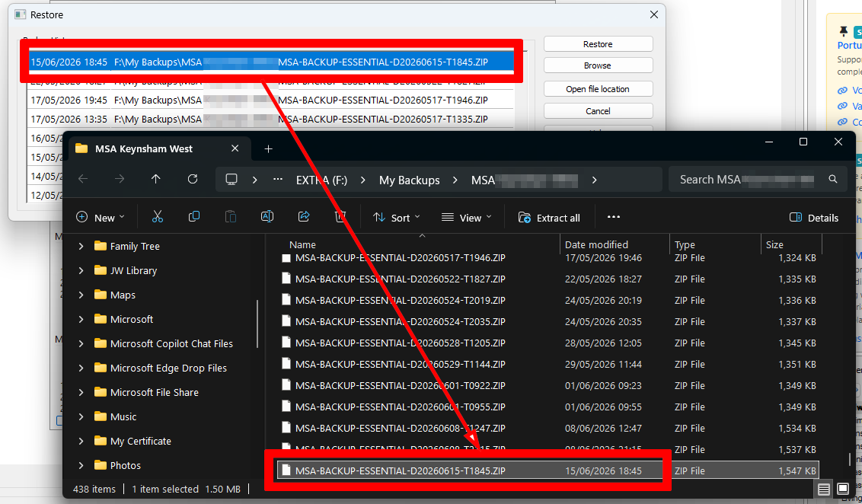Image resolution: width=862 pixels, height=504 pixels.
Task: Select file MSA-BACKUP-ESSENTIAL-D20260601-T0922.ZIP
Action: [401, 386]
